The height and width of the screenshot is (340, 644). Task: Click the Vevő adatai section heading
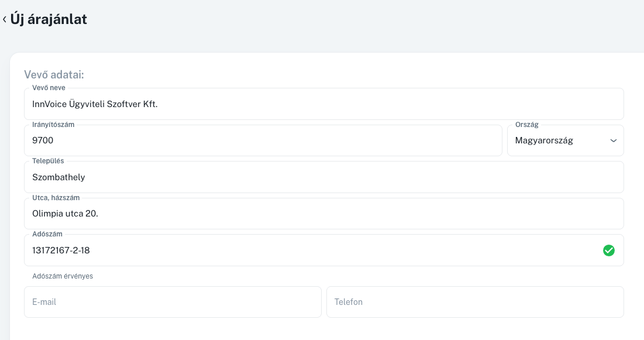pyautogui.click(x=54, y=75)
